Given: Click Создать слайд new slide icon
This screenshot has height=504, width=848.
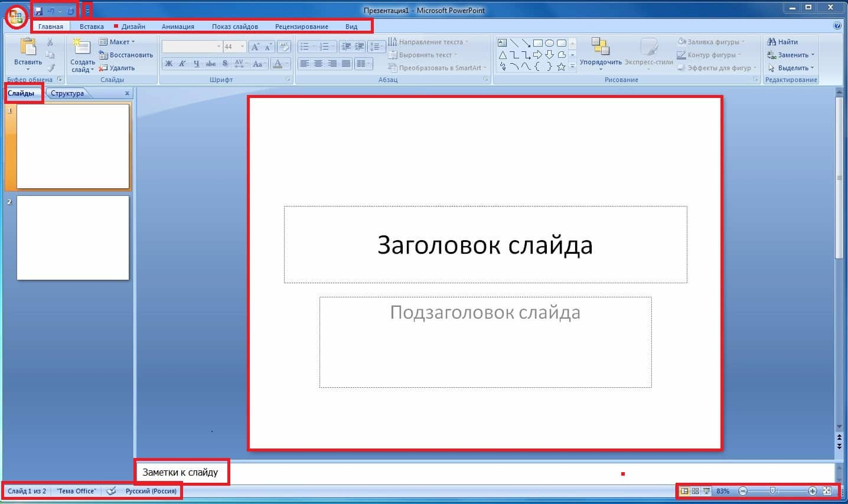Looking at the screenshot, I should [81, 47].
